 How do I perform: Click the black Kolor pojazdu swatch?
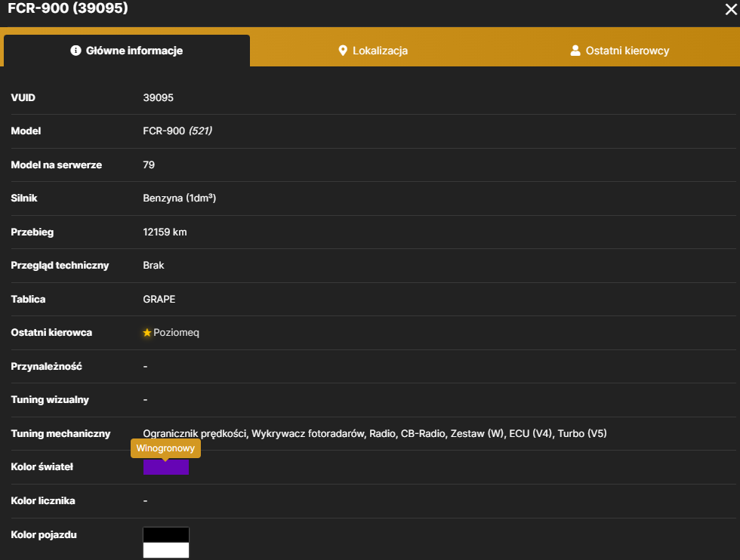coord(166,535)
